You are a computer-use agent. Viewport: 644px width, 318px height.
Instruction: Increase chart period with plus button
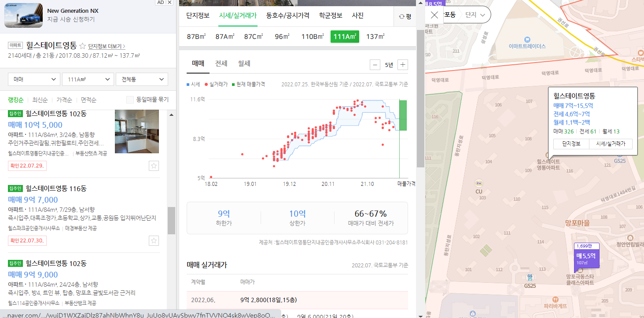click(403, 65)
